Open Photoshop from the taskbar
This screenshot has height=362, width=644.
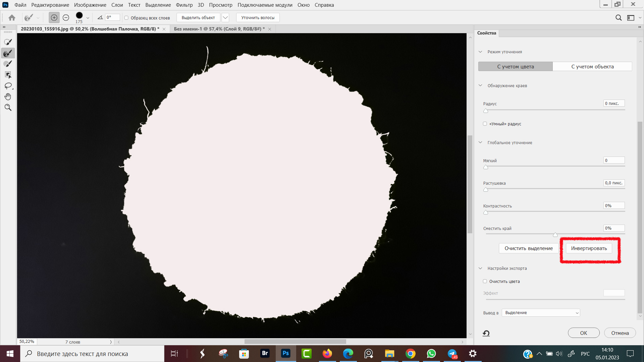tap(286, 353)
